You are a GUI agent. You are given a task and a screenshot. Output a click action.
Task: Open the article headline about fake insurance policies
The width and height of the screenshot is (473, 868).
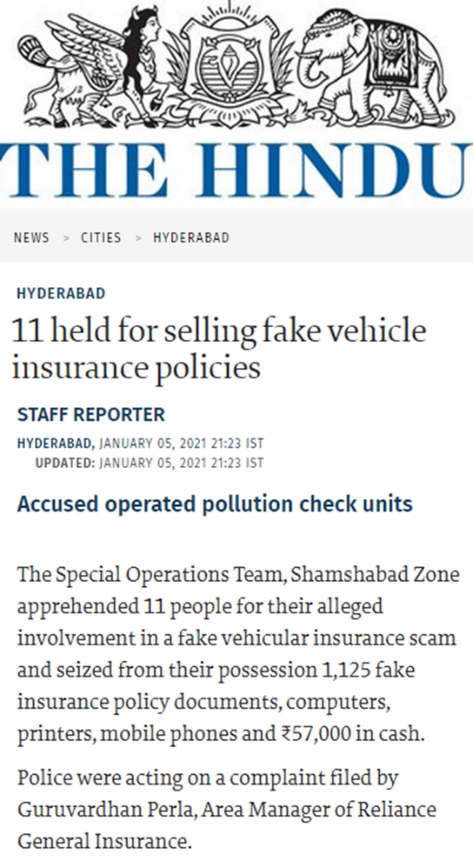[219, 347]
